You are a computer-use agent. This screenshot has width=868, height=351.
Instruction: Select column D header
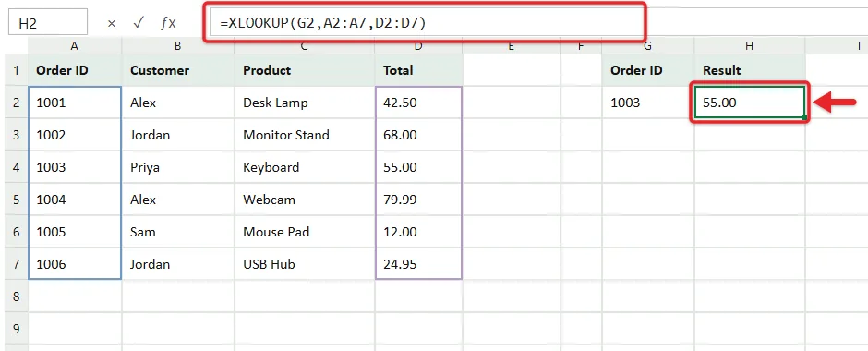(x=418, y=46)
